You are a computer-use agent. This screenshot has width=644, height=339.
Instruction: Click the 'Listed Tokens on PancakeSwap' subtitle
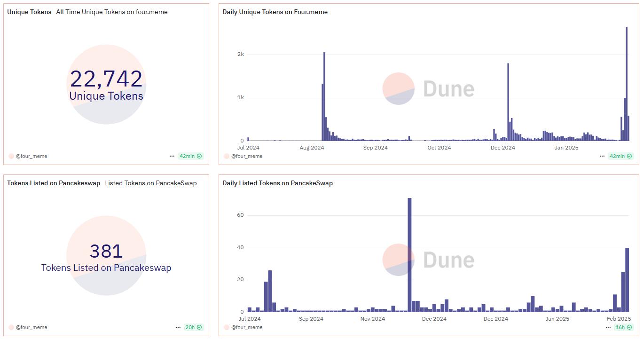coord(151,183)
